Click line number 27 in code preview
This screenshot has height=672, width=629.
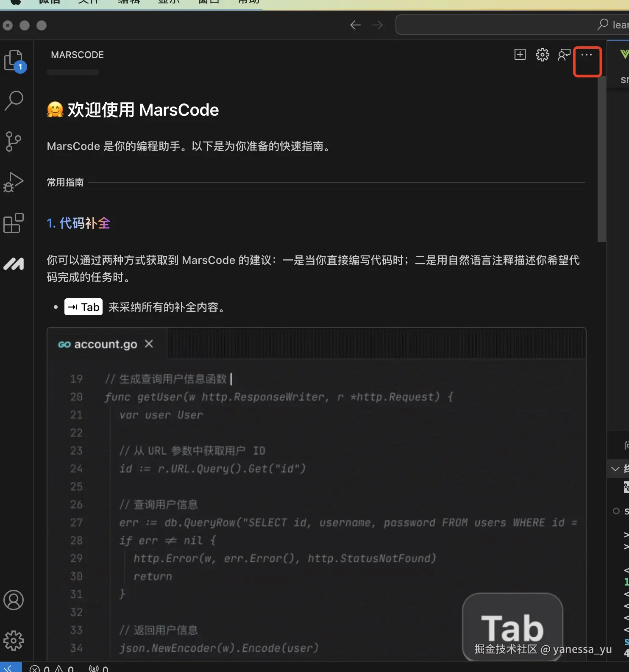tap(76, 522)
